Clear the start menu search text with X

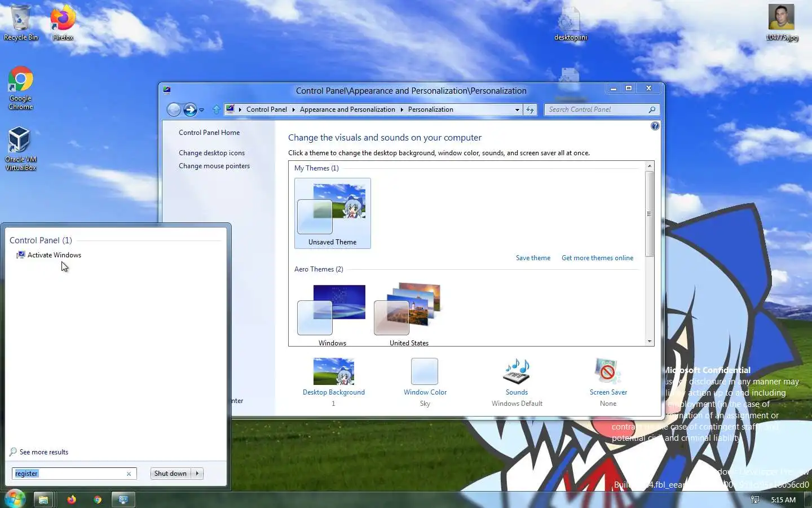tap(129, 474)
